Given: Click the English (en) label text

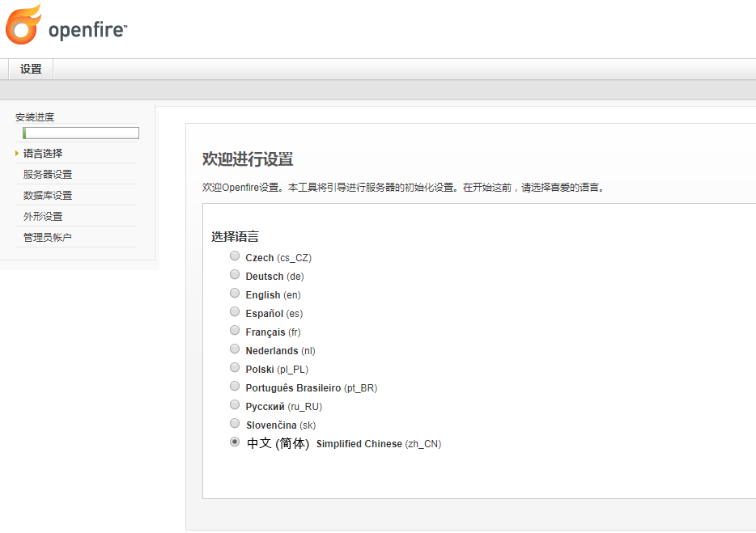Looking at the screenshot, I should click(x=273, y=295).
